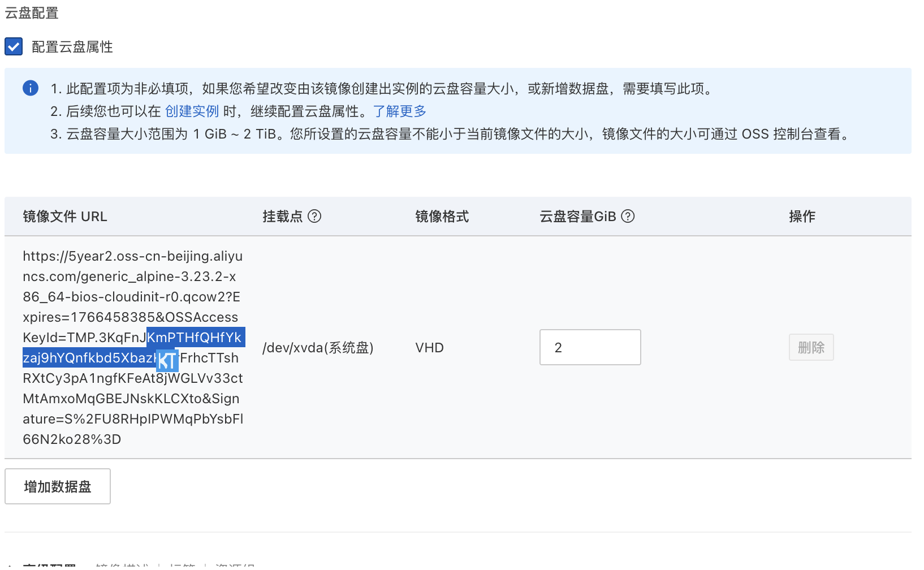Viewport: 924px width, 570px height.
Task: Click the first line of the image URL
Action: (132, 256)
